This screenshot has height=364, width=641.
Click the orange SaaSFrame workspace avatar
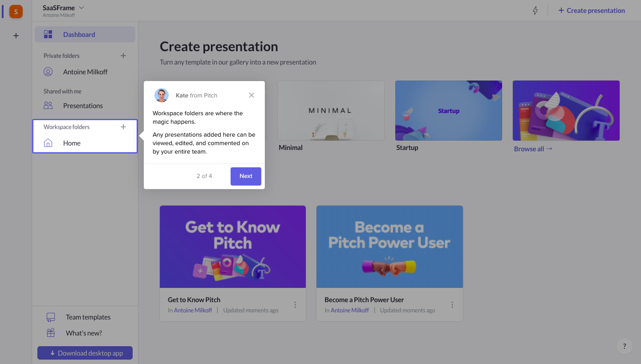[x=16, y=12]
